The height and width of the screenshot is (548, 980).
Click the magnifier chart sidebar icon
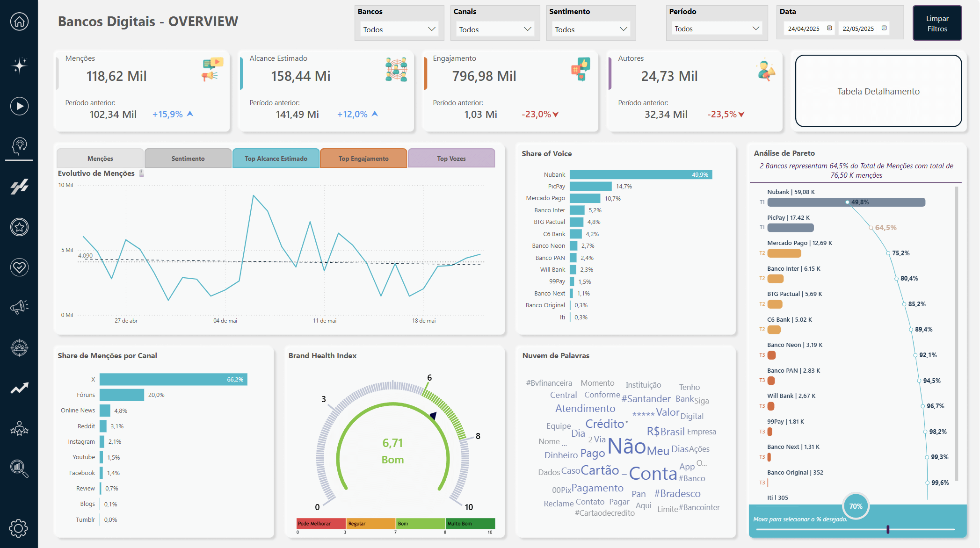19,469
